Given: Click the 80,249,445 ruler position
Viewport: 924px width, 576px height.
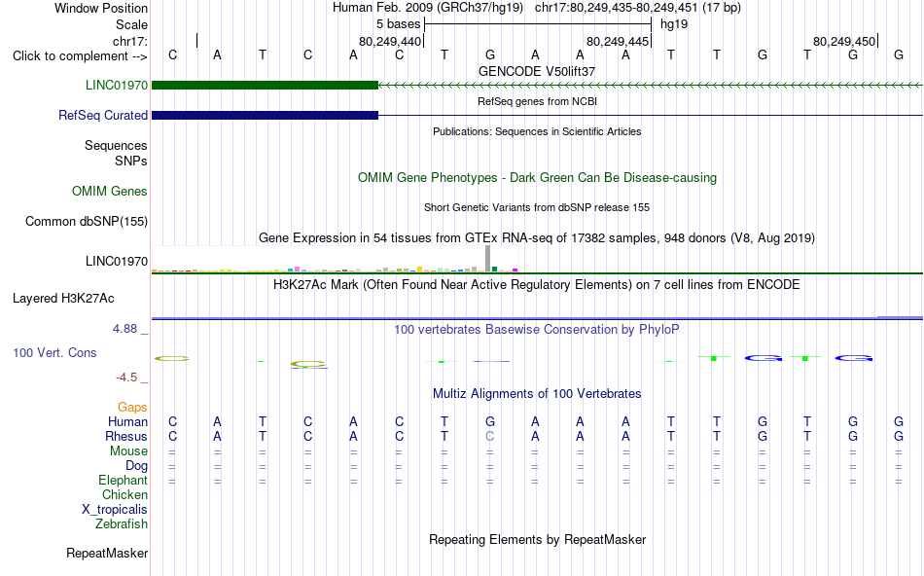Looking at the screenshot, I should pos(618,42).
